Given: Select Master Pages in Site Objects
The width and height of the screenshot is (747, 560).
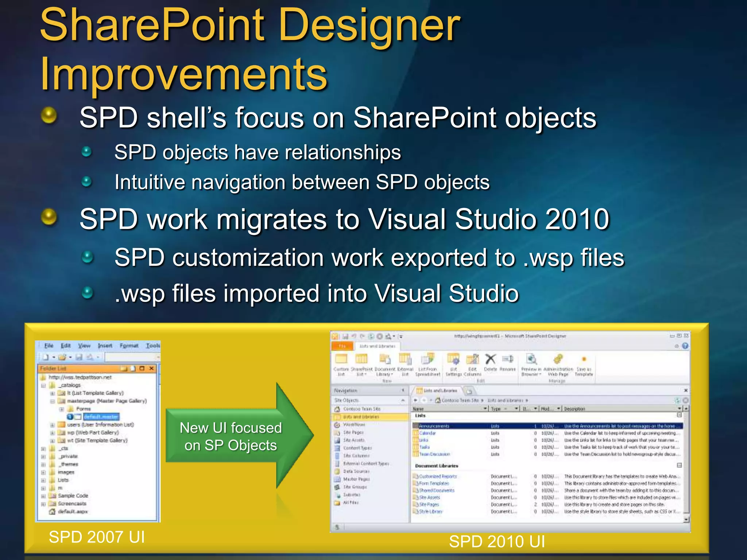Looking at the screenshot, I should coord(356,479).
